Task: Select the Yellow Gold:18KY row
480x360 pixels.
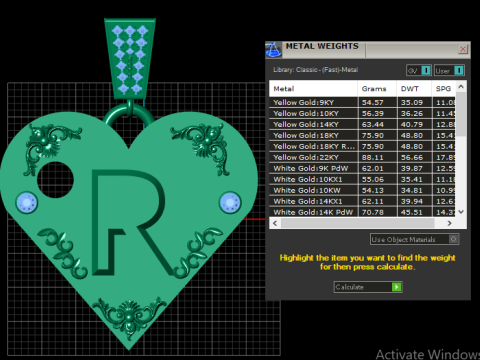Action: point(362,135)
